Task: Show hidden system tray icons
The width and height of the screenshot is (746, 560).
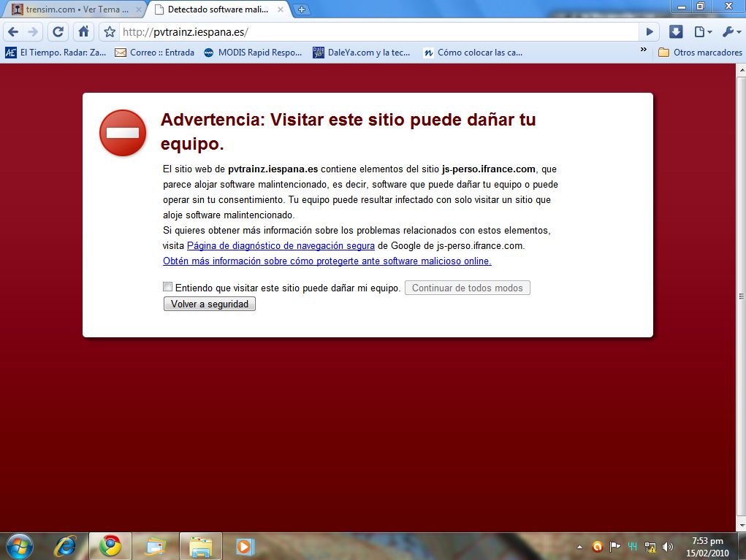Action: pos(580,546)
